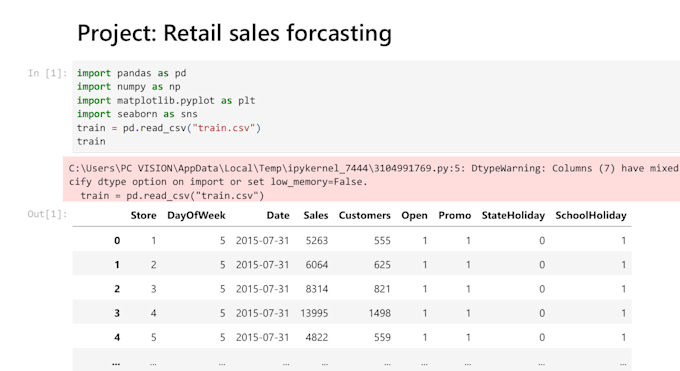Click the Date cell in row 3
This screenshot has width=680, height=371.
point(262,313)
